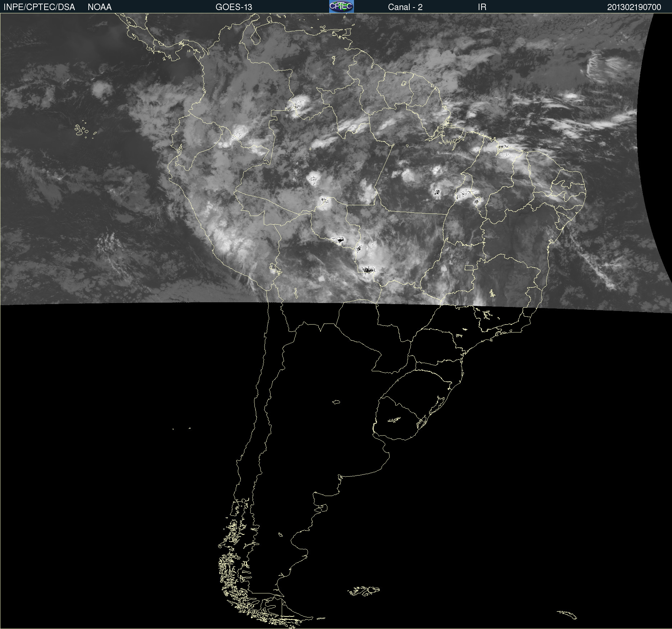Select the INPE/CPTEC/DSA header text
The image size is (672, 629).
tap(39, 7)
